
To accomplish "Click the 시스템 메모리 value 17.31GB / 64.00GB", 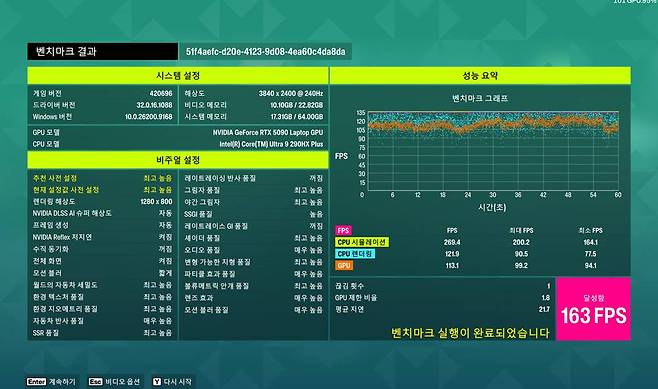I will point(297,117).
